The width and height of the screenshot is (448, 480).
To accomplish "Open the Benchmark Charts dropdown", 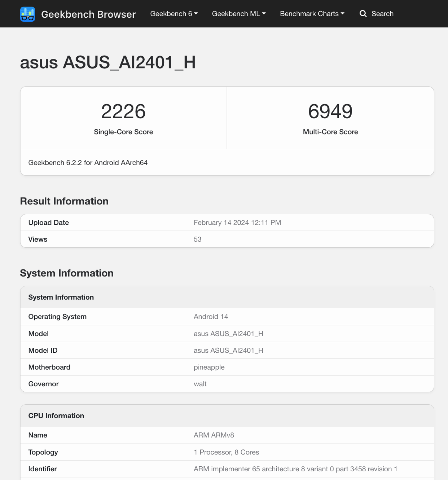I will 312,14.
